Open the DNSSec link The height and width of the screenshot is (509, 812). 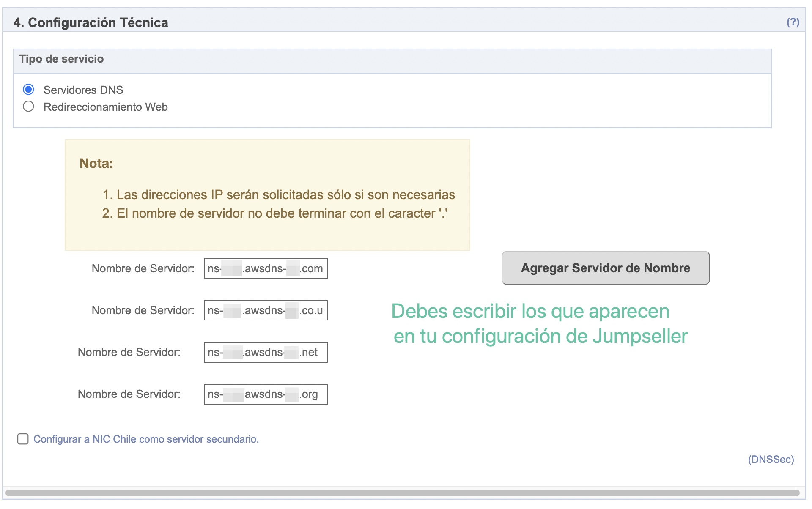pyautogui.click(x=771, y=460)
